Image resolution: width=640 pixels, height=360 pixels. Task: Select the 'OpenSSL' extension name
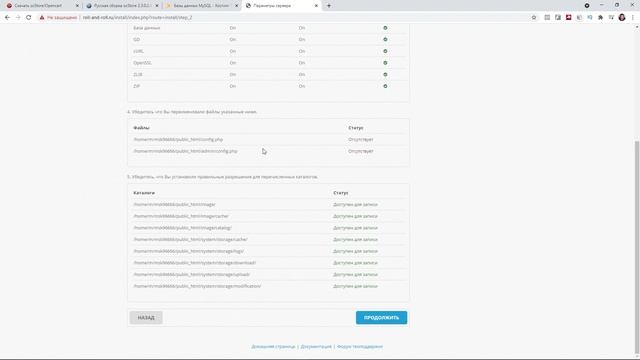click(x=142, y=63)
